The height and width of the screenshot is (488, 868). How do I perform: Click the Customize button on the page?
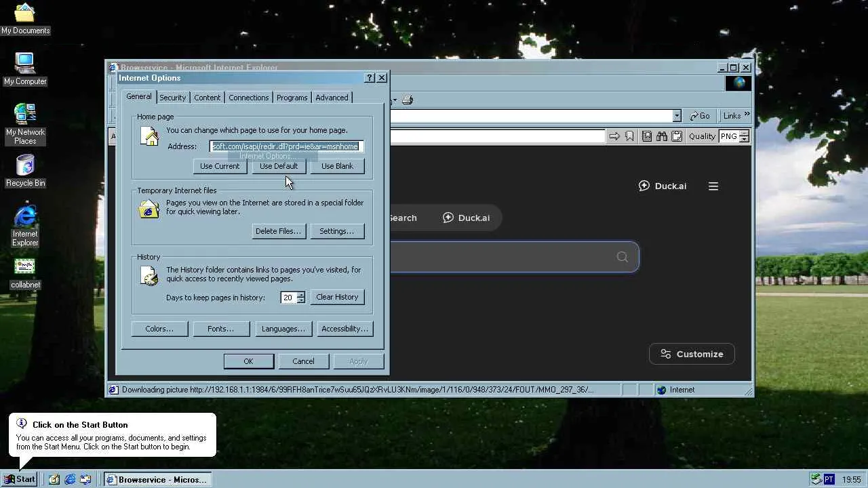(692, 354)
